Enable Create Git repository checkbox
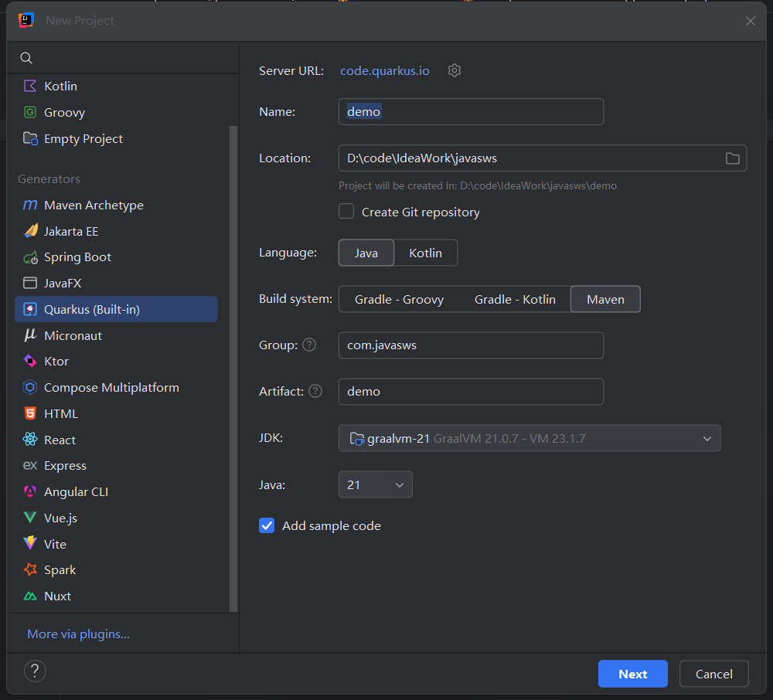 (x=346, y=212)
